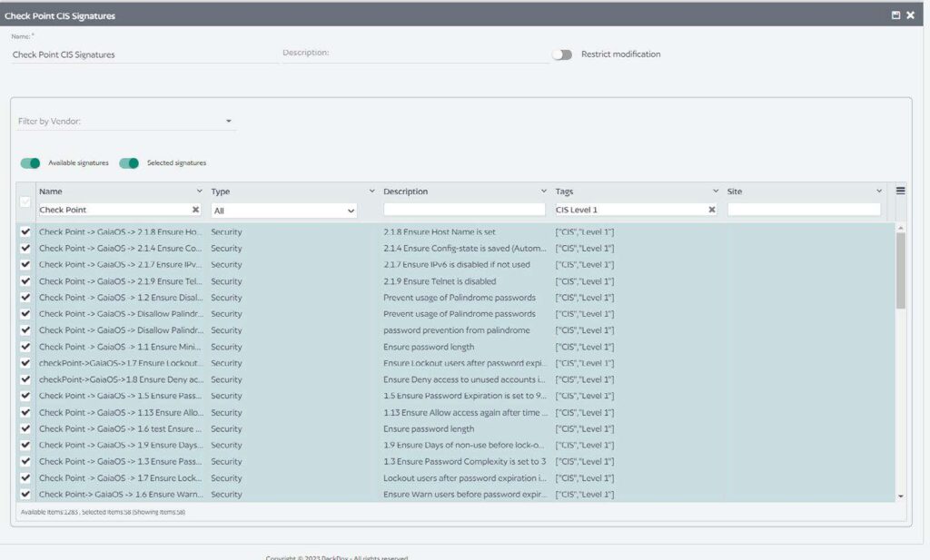Clear the CIS Level 1 tags filter
This screenshot has width=930, height=560.
point(712,209)
